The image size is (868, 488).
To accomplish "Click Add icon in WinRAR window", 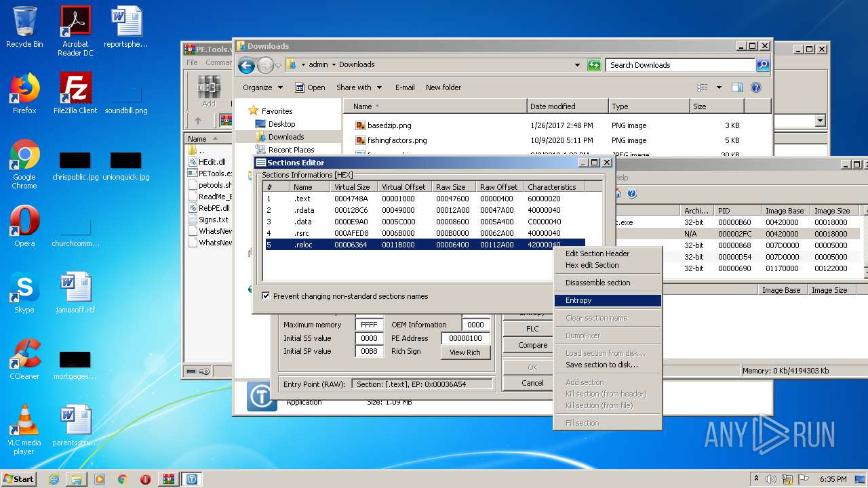I will point(209,91).
